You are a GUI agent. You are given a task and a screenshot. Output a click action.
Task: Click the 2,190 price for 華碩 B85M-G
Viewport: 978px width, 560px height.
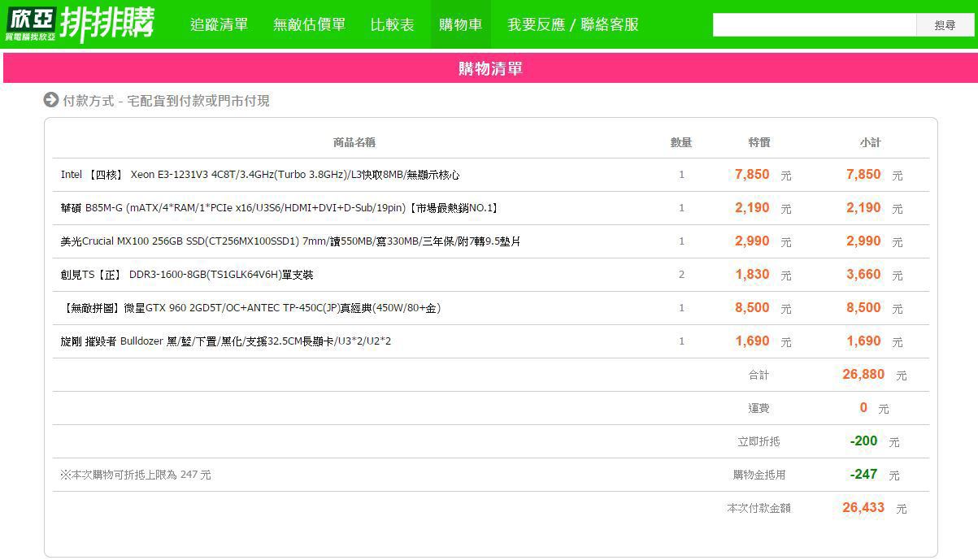tap(752, 207)
